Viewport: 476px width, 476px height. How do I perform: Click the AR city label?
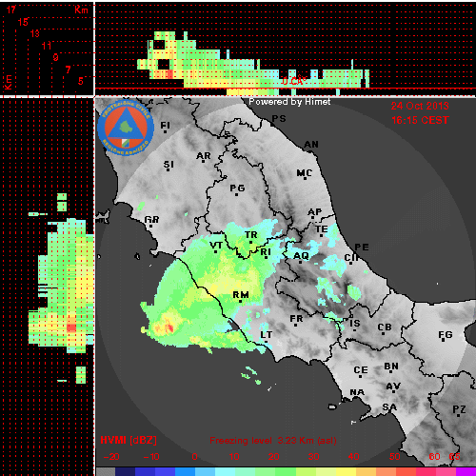click(203, 156)
